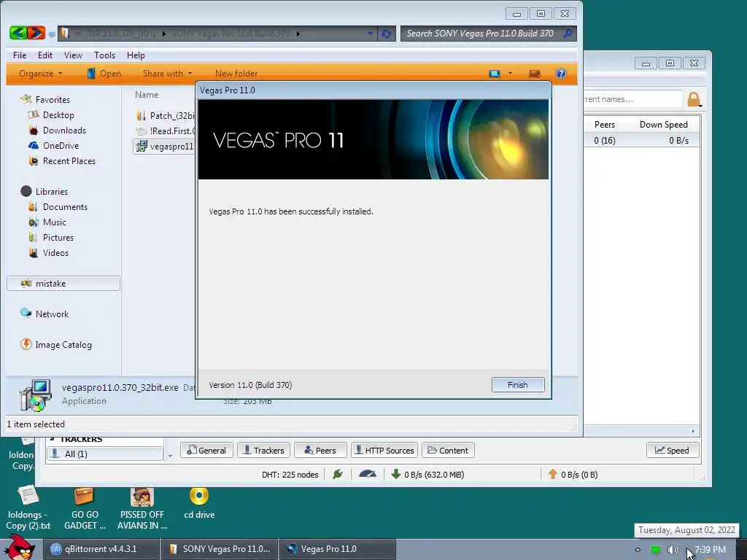This screenshot has width=747, height=560.
Task: Open the PISSED OFF AVIANS desktop icon
Action: point(142,508)
